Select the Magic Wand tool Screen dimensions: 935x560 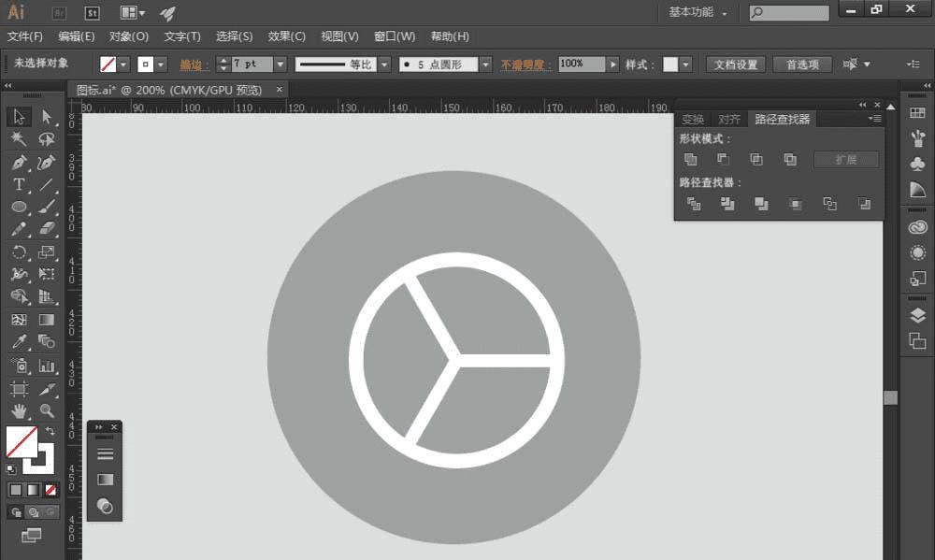coord(19,139)
